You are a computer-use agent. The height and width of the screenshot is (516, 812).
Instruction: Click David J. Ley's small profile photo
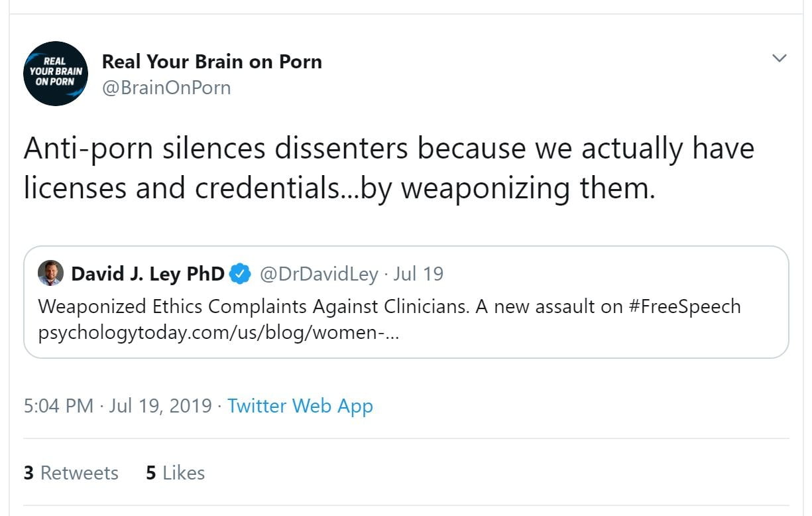(51, 273)
